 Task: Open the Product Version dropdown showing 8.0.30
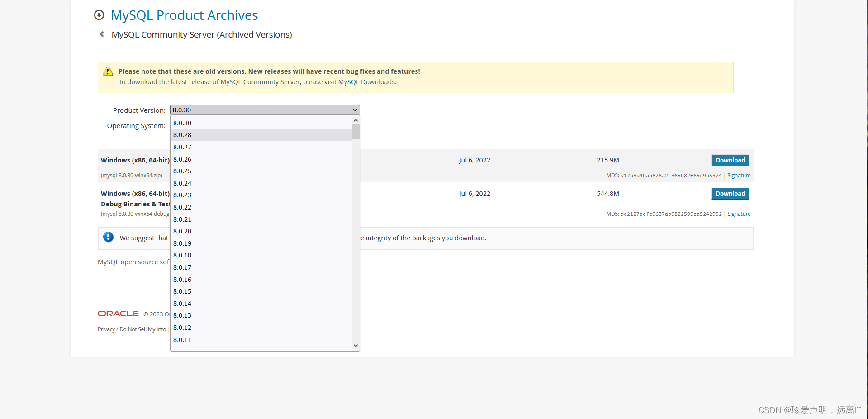(265, 110)
